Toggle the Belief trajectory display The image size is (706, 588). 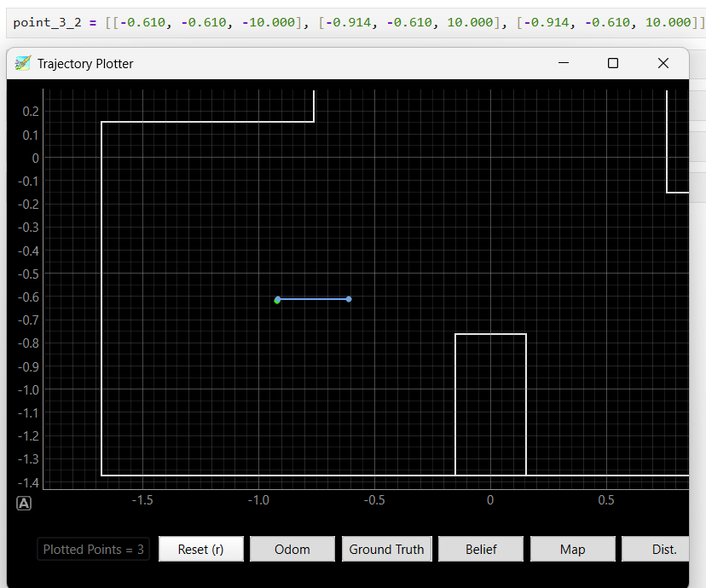[x=481, y=549]
